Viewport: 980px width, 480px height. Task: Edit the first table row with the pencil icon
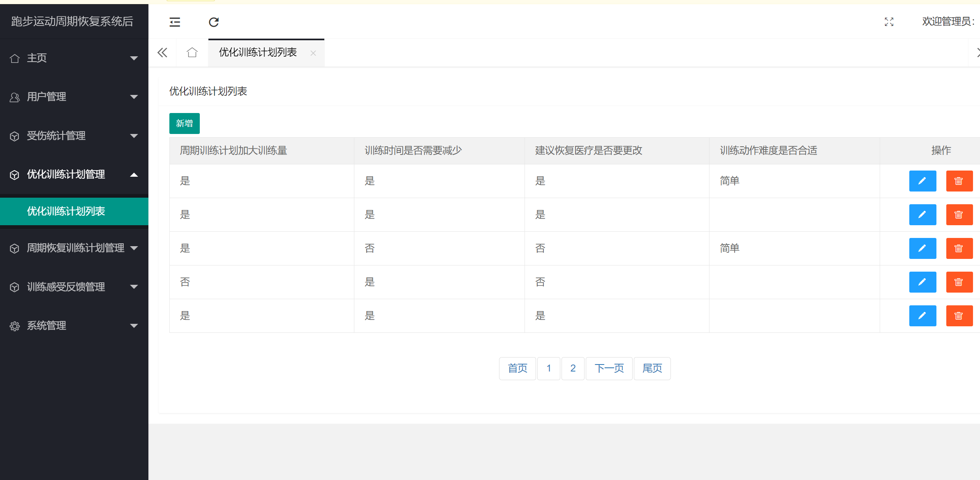(x=922, y=181)
